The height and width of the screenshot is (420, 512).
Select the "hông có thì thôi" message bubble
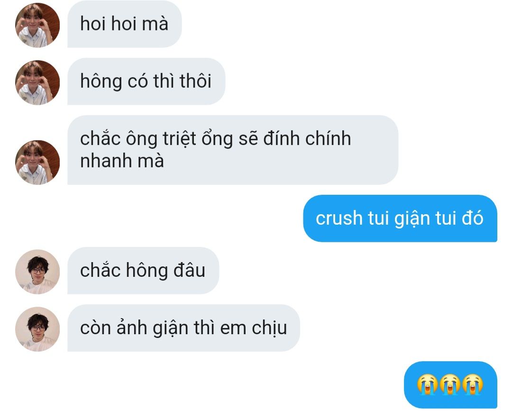146,82
